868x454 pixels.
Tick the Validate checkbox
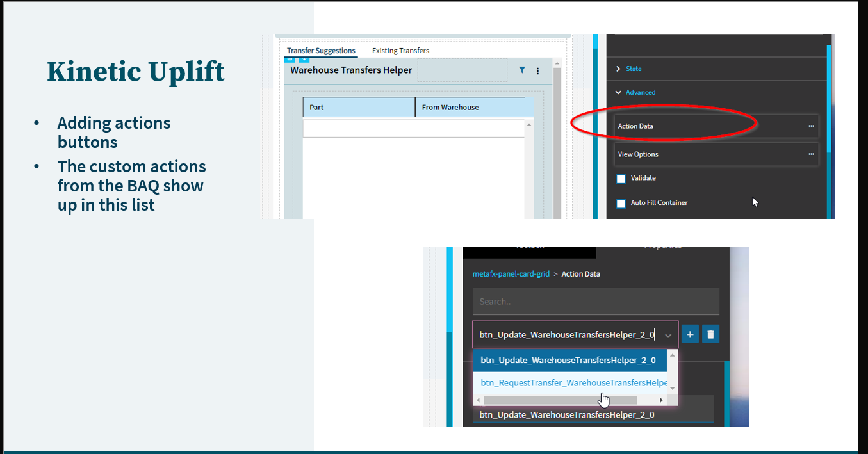coord(621,179)
